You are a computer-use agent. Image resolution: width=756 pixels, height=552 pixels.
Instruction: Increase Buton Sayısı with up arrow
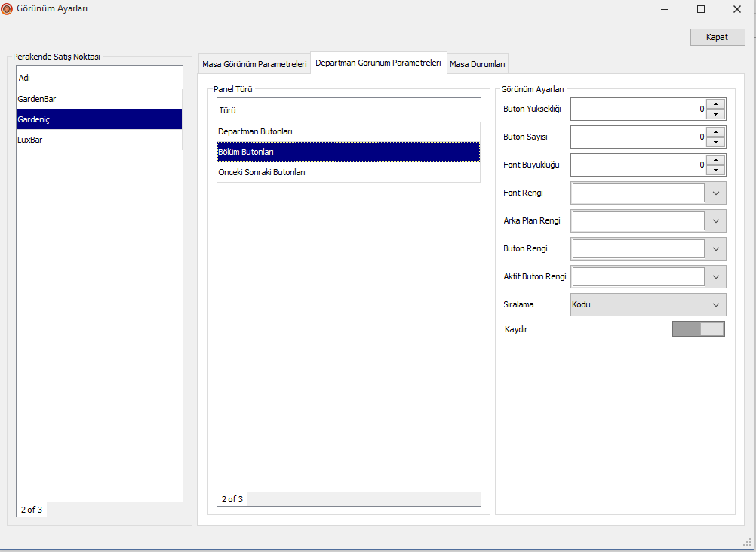(716, 131)
